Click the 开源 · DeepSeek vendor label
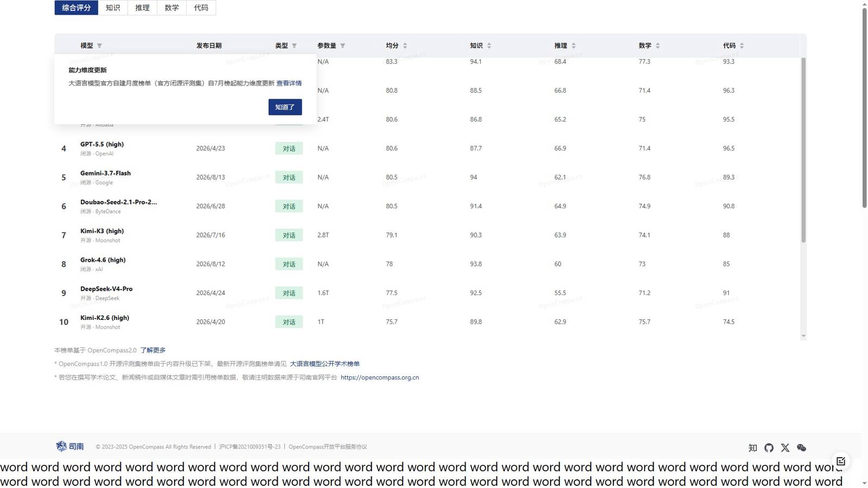This screenshot has height=488, width=868. [100, 298]
